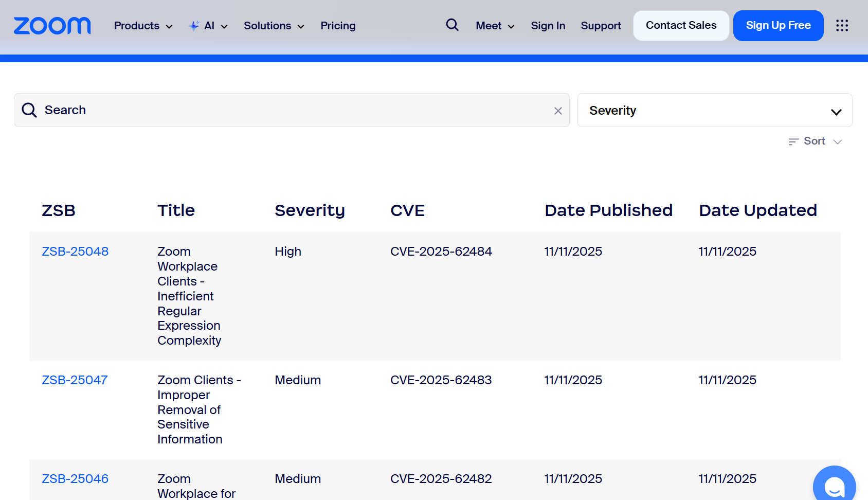Open the chat bubble widget
The image size is (868, 500).
pyautogui.click(x=834, y=486)
